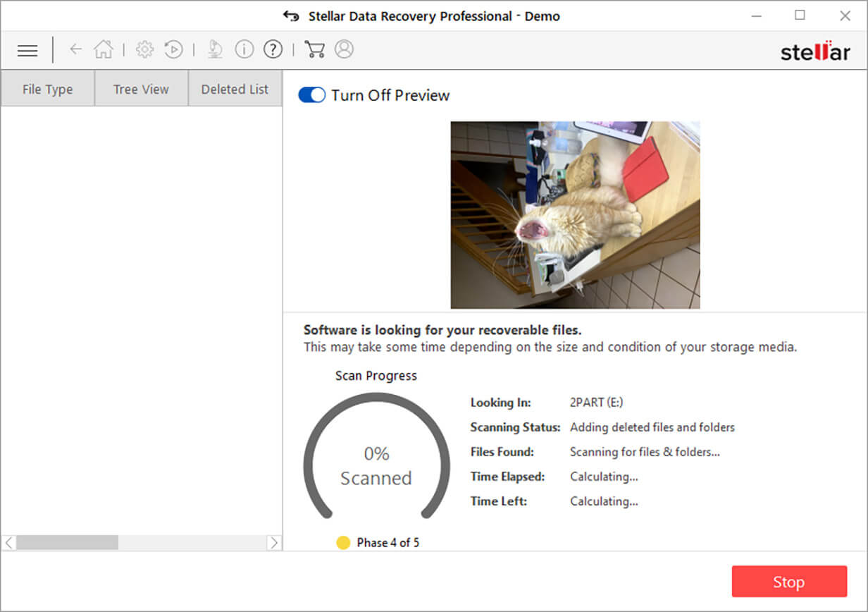This screenshot has width=868, height=612.
Task: Open the help question mark icon
Action: tap(273, 49)
